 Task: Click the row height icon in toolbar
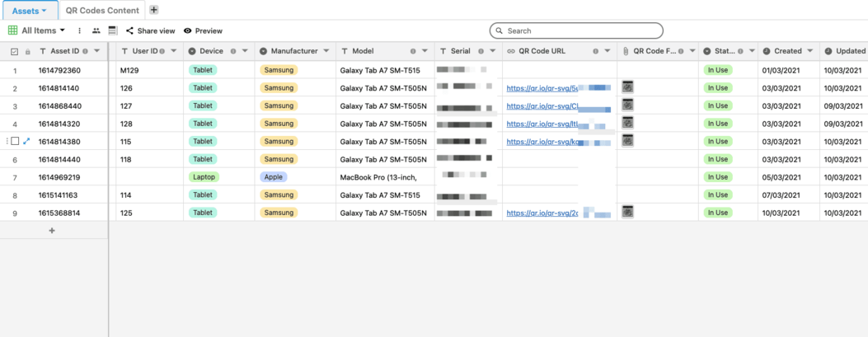(113, 30)
